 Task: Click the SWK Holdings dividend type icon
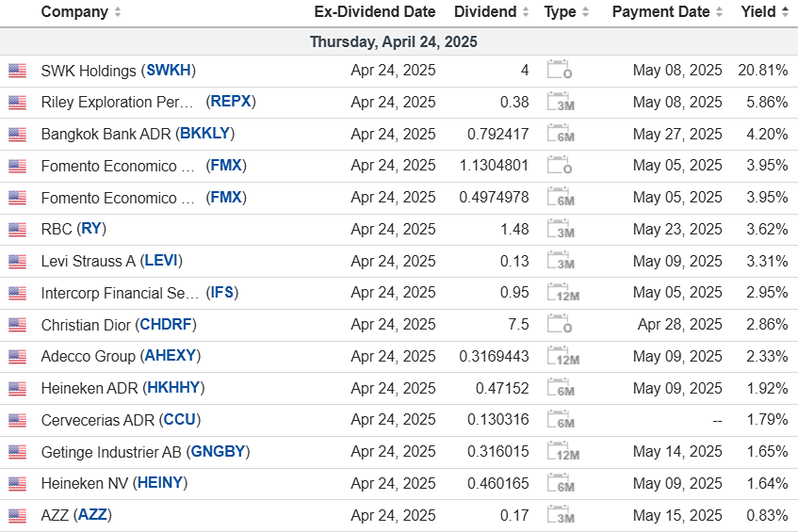560,71
